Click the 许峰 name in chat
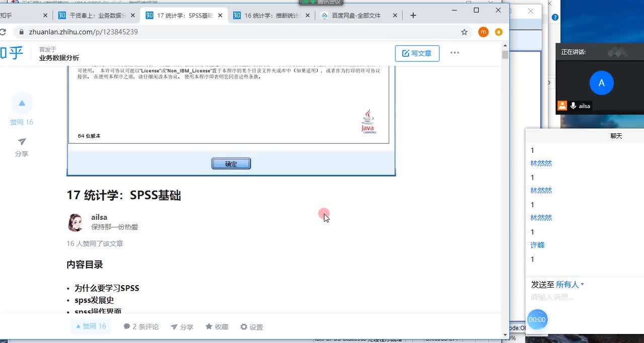 point(538,245)
